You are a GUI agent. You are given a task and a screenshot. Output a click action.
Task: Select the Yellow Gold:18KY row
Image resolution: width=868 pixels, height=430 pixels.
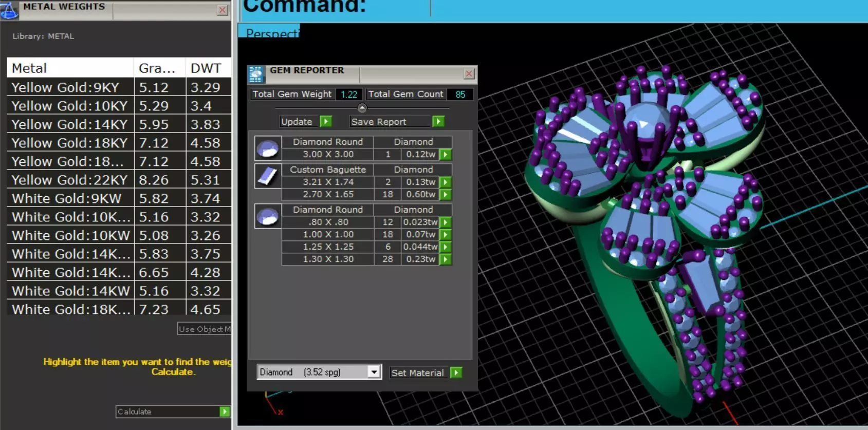pyautogui.click(x=119, y=143)
